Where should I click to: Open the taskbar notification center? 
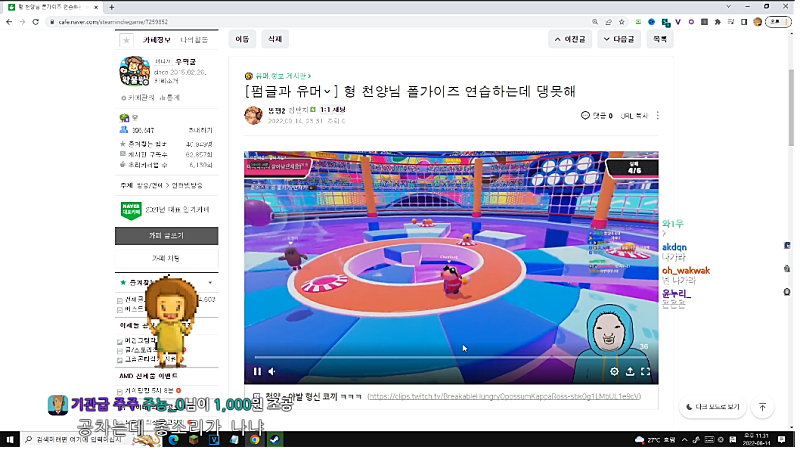(x=782, y=439)
